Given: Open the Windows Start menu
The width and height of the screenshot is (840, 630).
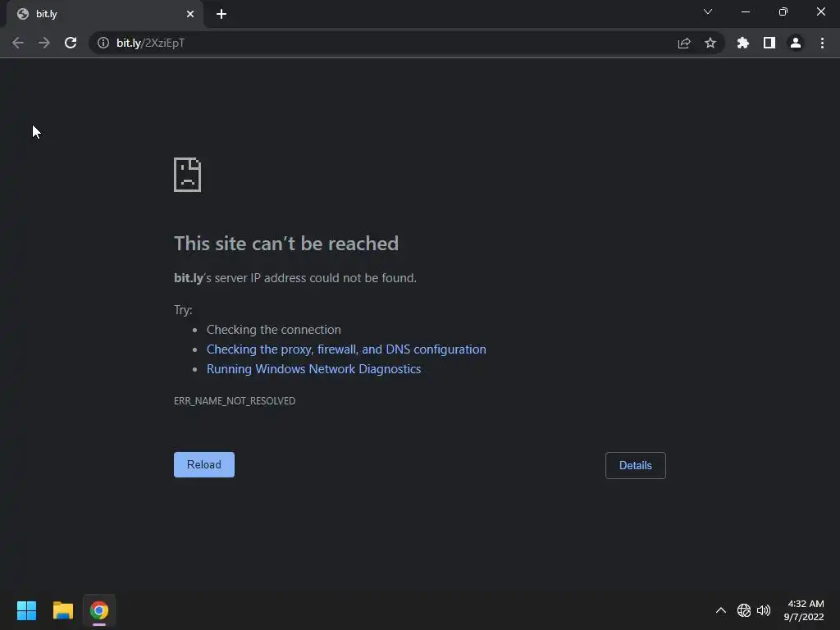Looking at the screenshot, I should click(x=26, y=610).
